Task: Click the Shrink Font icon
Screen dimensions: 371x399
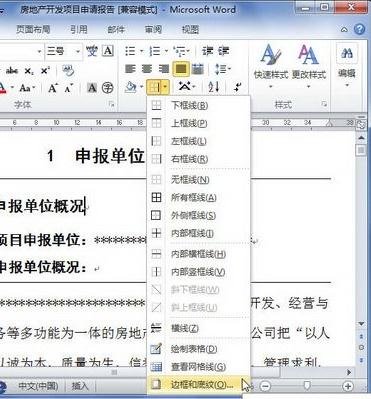Action: (x=69, y=88)
